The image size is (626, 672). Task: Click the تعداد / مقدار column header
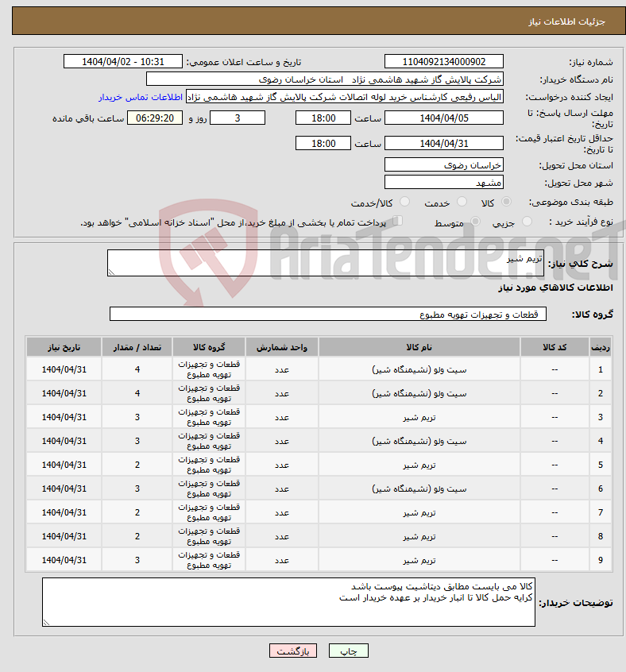point(137,347)
